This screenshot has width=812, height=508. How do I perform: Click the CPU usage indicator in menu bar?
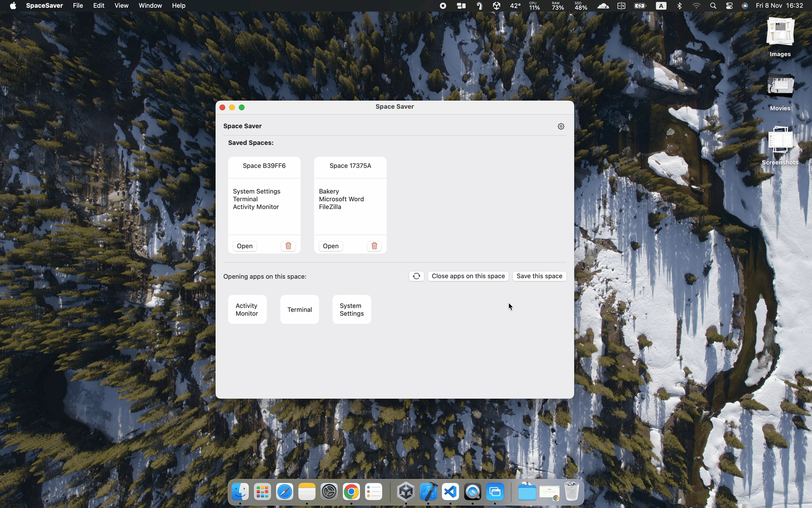(534, 6)
